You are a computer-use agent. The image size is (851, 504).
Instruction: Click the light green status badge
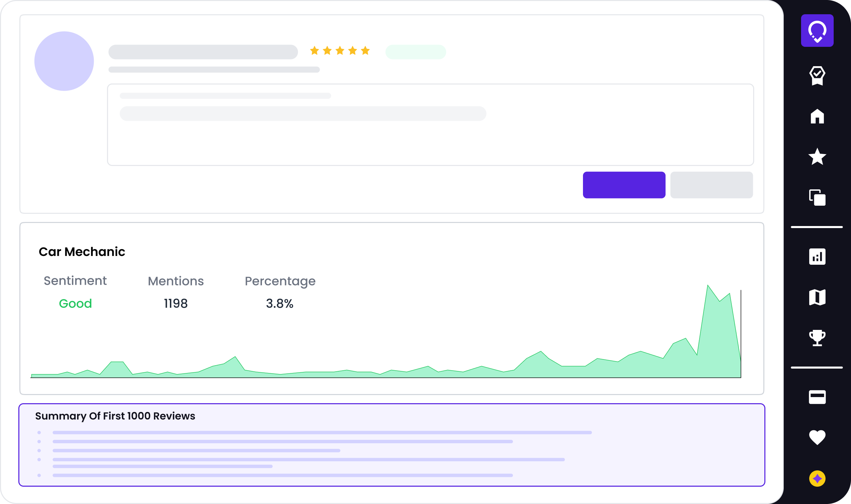[x=415, y=52]
